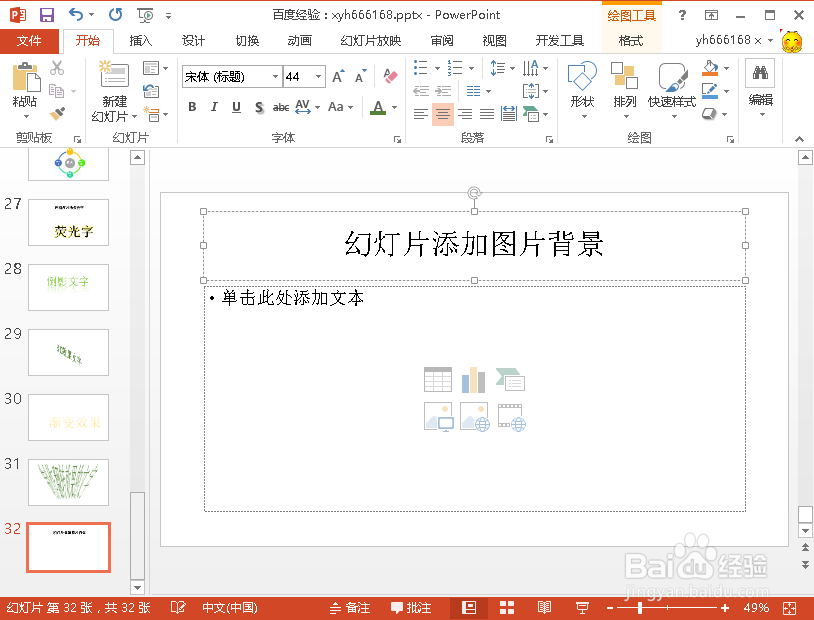814x620 pixels.
Task: Switch to the 幻灯片放映 Slide Show tab
Action: (371, 41)
